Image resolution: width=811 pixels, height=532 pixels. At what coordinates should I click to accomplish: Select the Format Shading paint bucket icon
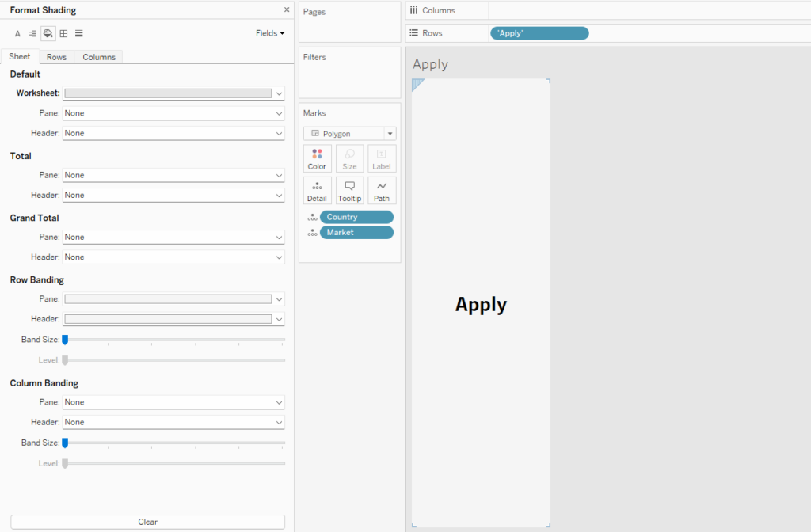click(48, 34)
